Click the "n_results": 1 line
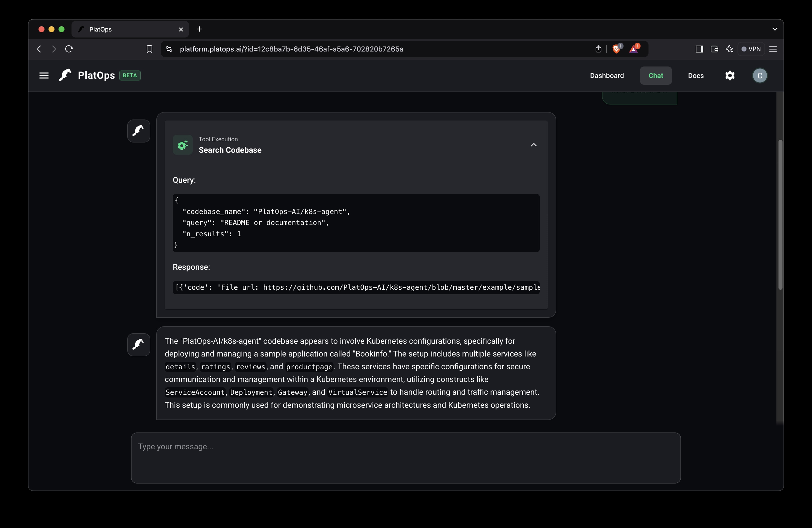The height and width of the screenshot is (528, 812). (211, 234)
